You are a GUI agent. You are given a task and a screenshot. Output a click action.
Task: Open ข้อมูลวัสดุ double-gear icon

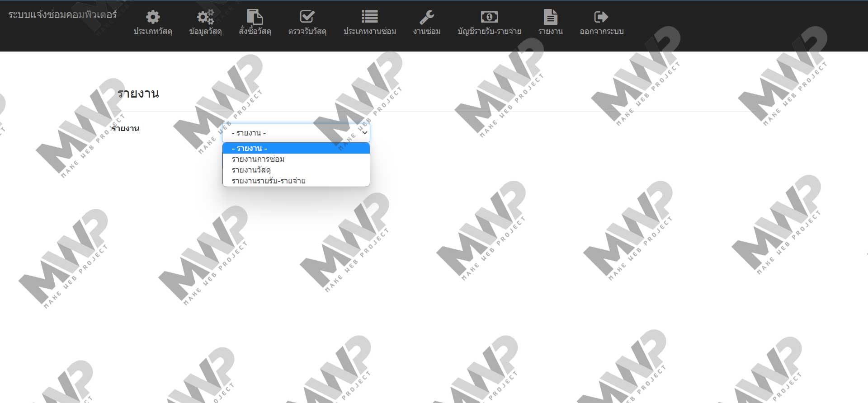[205, 17]
